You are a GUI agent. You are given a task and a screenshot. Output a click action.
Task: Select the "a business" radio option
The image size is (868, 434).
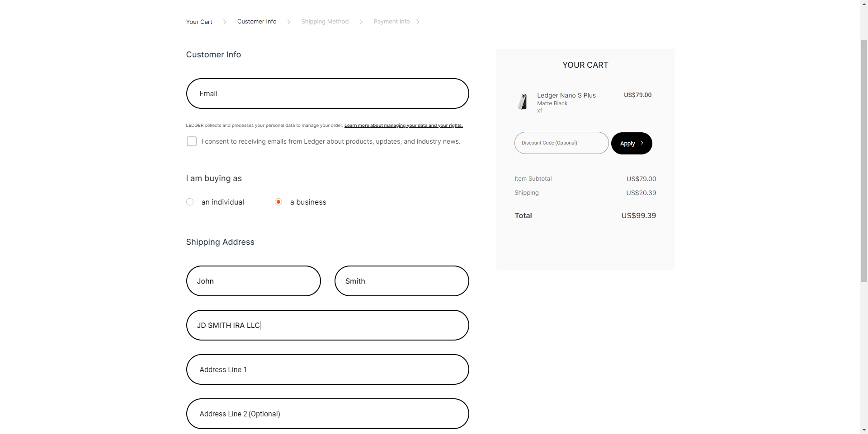[x=278, y=202]
